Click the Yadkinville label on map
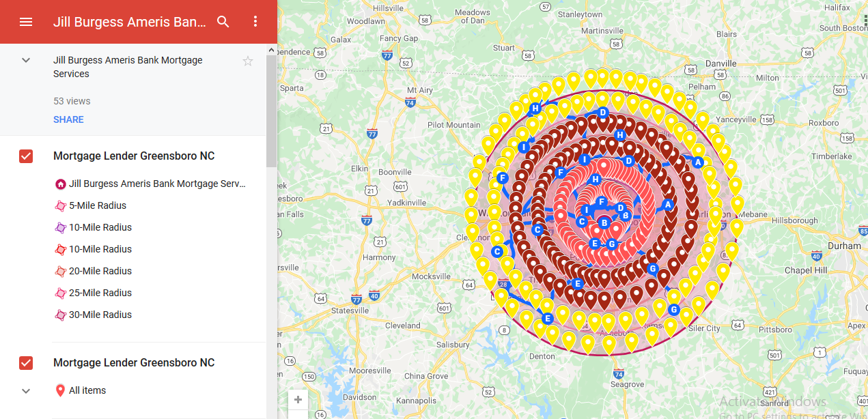The height and width of the screenshot is (419, 868). click(406, 203)
